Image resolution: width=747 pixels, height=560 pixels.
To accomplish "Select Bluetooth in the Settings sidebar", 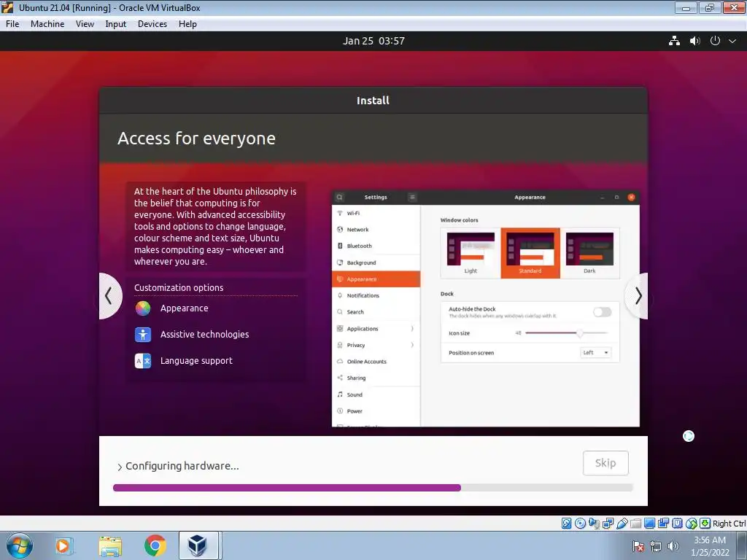I will pyautogui.click(x=376, y=246).
